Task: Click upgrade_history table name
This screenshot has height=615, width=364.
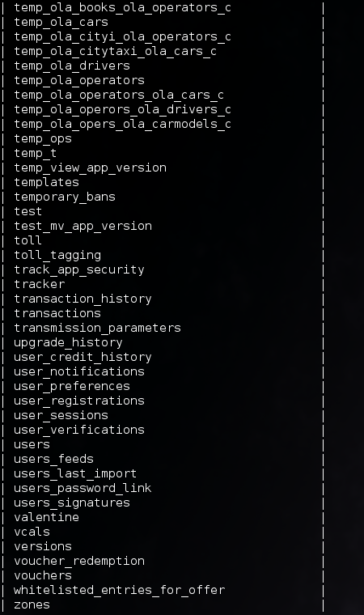Action: pyautogui.click(x=68, y=343)
